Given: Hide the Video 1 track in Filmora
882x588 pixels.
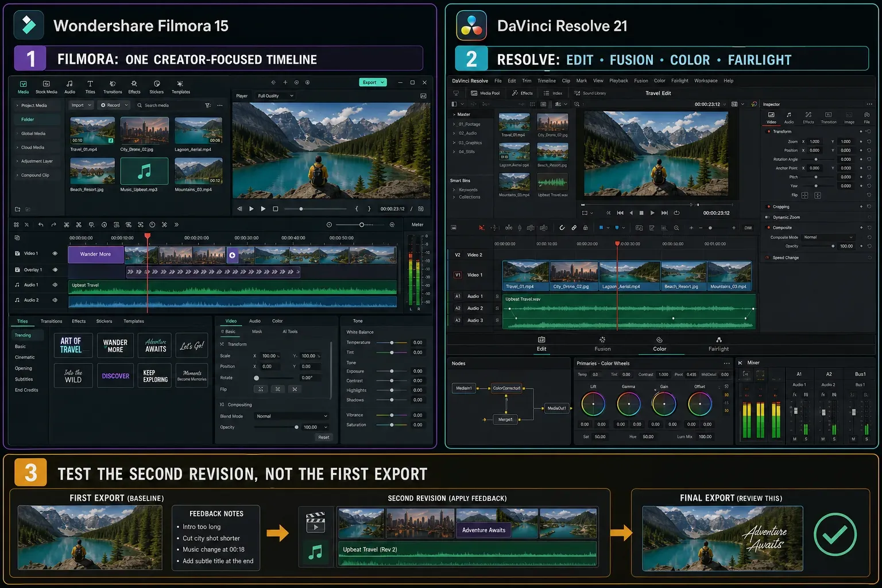Looking at the screenshot, I should (55, 253).
